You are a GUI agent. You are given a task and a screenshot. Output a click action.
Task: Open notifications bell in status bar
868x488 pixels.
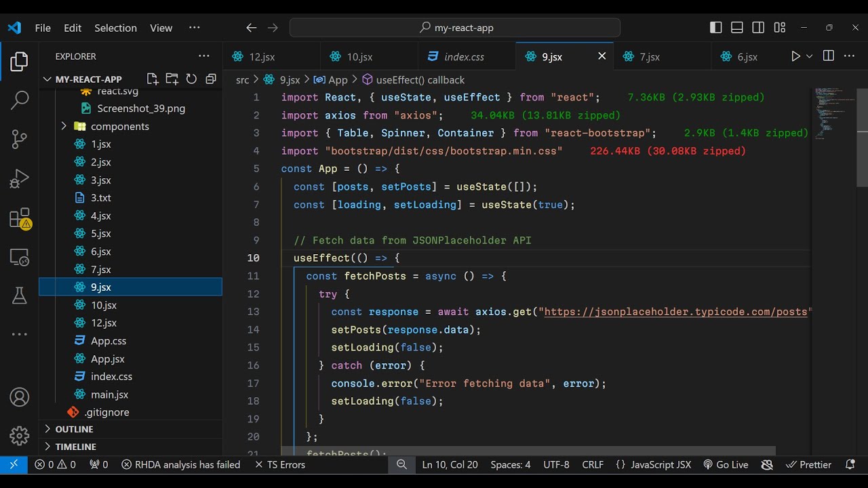pos(850,464)
